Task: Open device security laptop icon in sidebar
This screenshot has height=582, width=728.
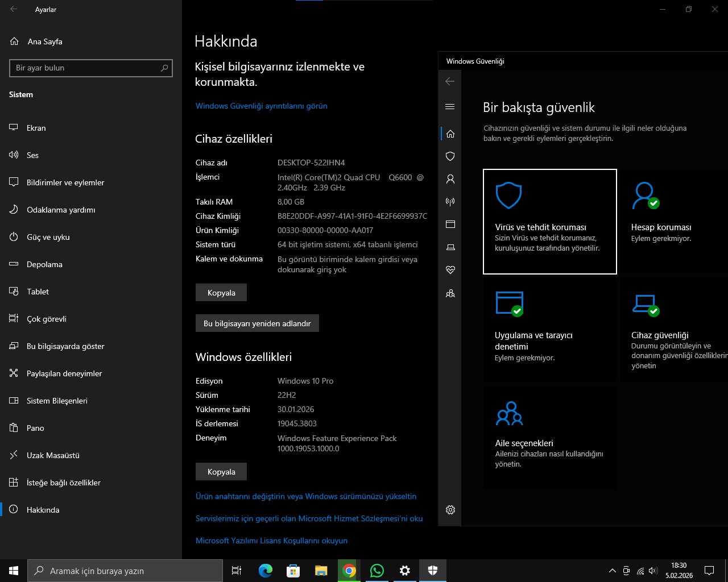Action: pos(450,247)
